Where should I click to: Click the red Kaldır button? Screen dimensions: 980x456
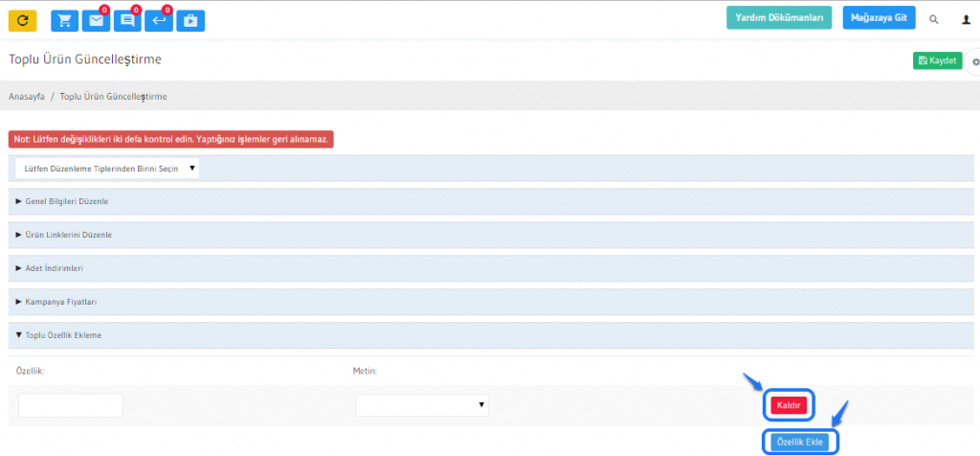(x=789, y=405)
